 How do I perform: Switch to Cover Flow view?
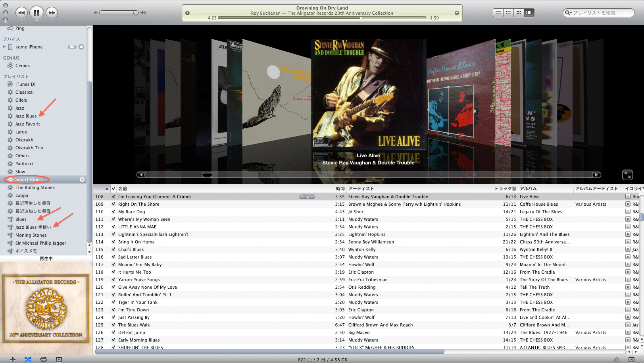click(529, 13)
